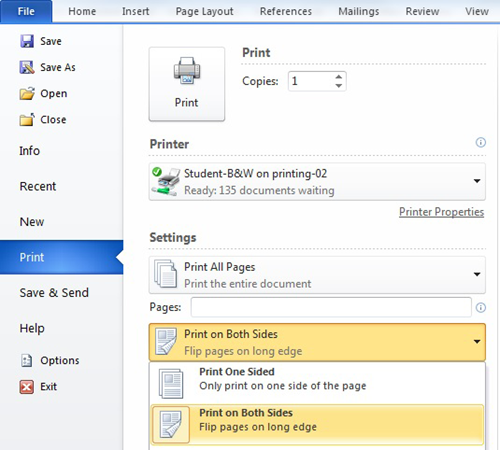Switch to the Page Layout ribbon tab
Image resolution: width=500 pixels, height=450 pixels.
204,11
